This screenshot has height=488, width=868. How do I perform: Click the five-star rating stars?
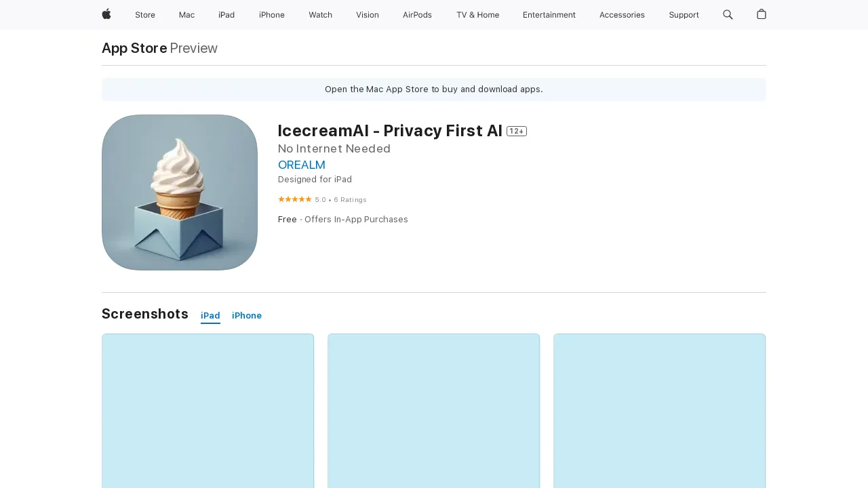[294, 199]
